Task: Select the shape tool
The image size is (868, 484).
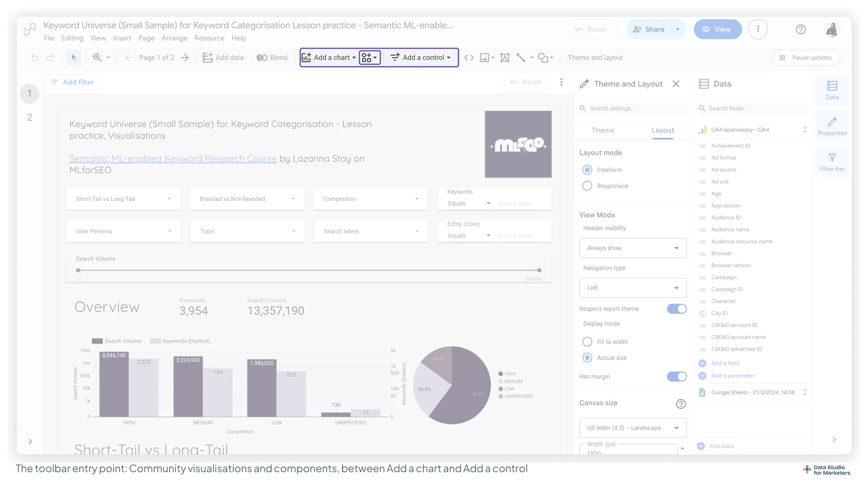Action: pos(543,58)
